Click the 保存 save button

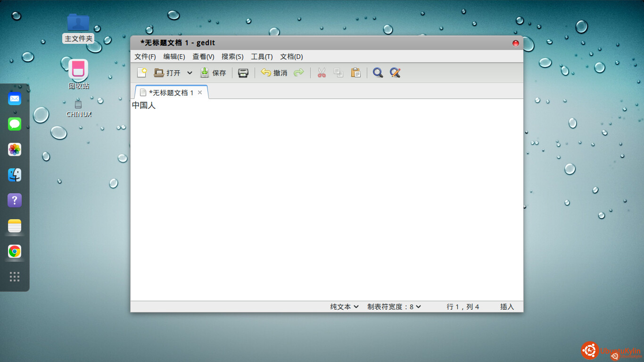(x=214, y=73)
